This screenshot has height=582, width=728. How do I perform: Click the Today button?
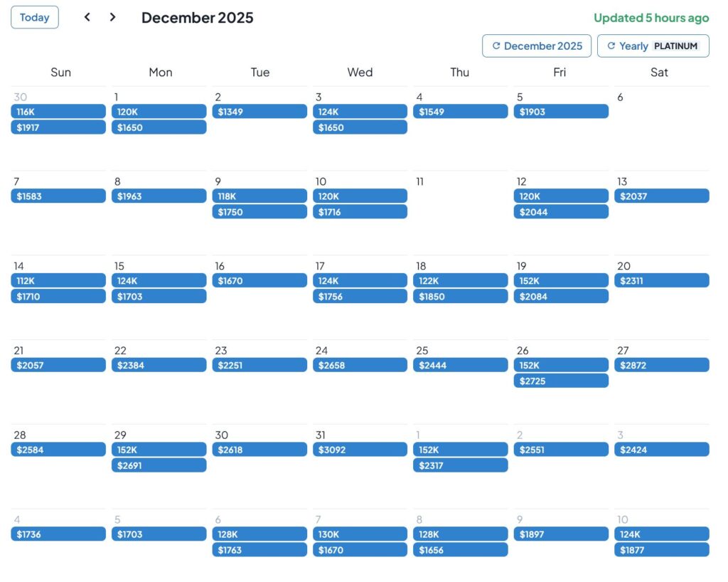click(35, 18)
